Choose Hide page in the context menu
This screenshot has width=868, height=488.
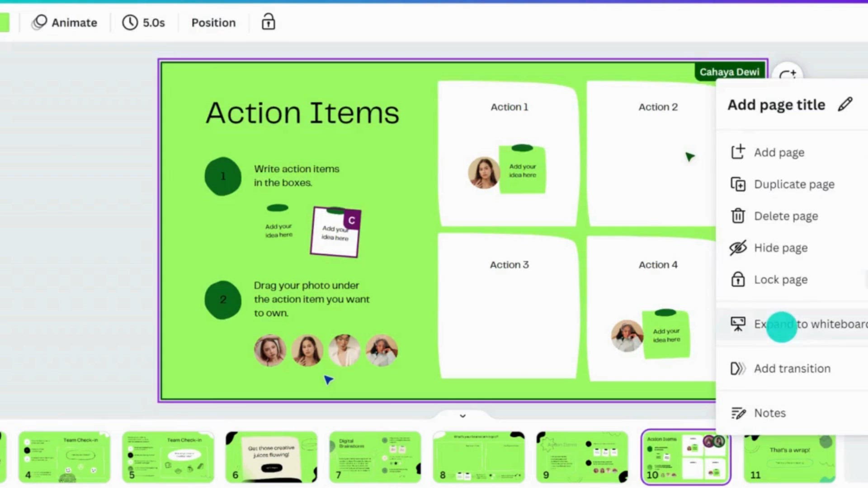pos(792,248)
